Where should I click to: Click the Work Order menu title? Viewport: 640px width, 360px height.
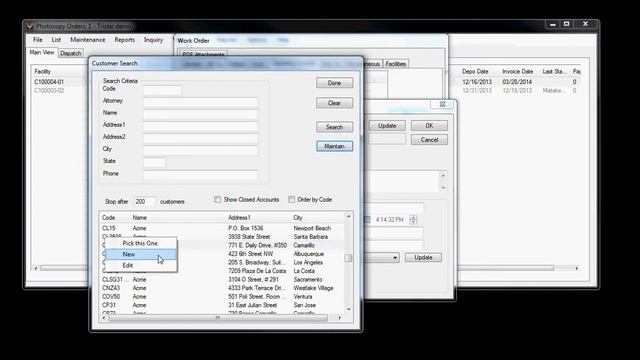pos(193,40)
